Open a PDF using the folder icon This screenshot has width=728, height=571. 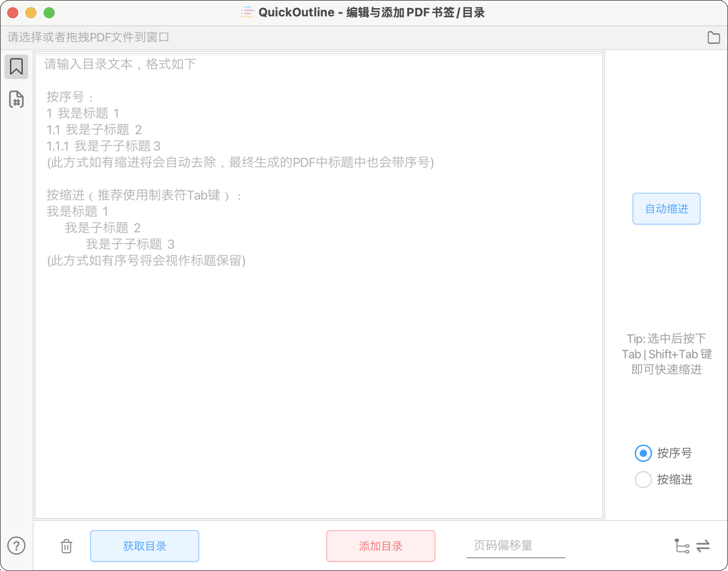click(713, 37)
